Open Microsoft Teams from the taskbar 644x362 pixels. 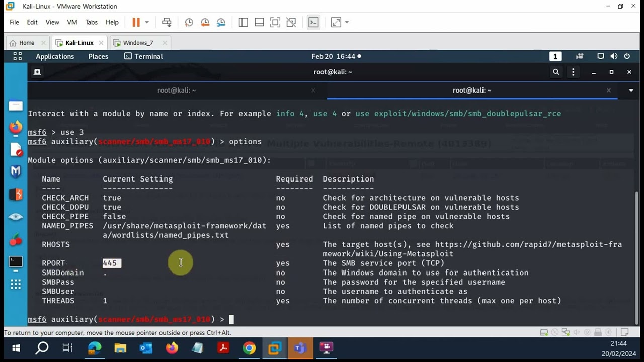point(300,348)
